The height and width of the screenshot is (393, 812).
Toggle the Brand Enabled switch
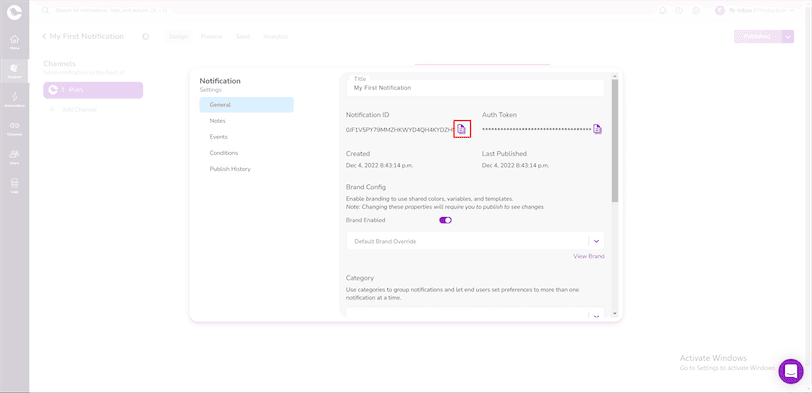pyautogui.click(x=445, y=220)
